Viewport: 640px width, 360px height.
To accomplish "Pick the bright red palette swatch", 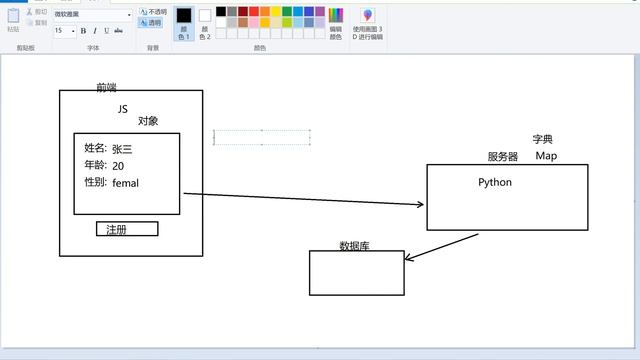I will [254, 11].
